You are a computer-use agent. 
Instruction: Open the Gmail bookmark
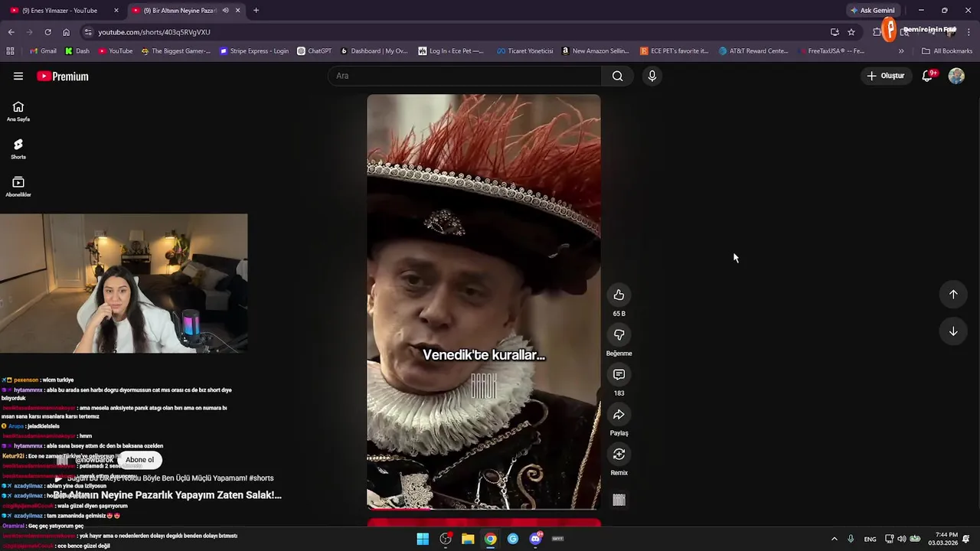click(43, 51)
